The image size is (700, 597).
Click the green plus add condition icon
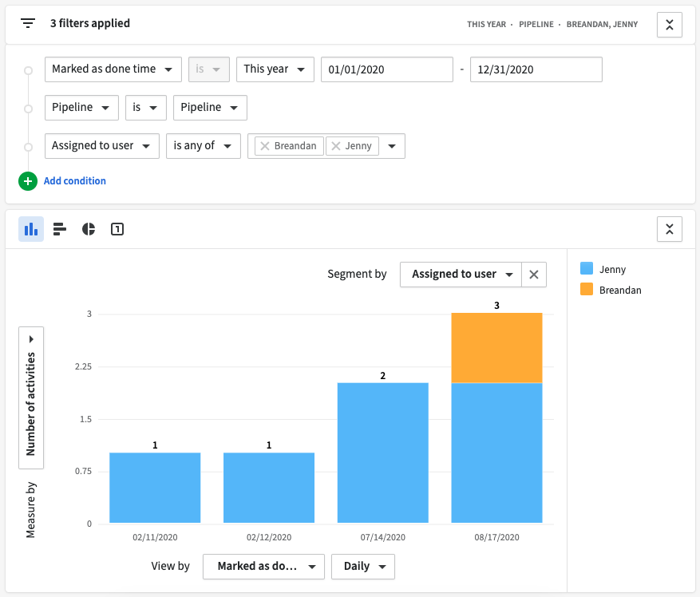pyautogui.click(x=28, y=181)
